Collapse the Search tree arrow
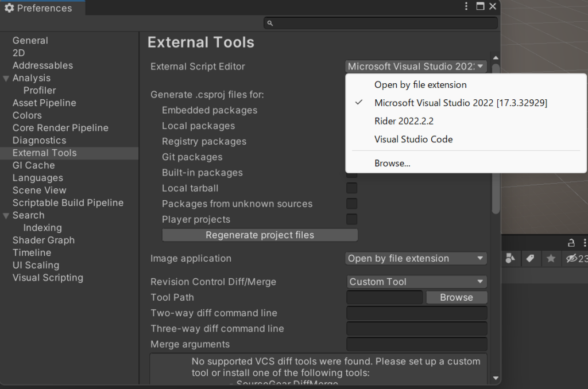This screenshot has width=588, height=389. point(6,216)
